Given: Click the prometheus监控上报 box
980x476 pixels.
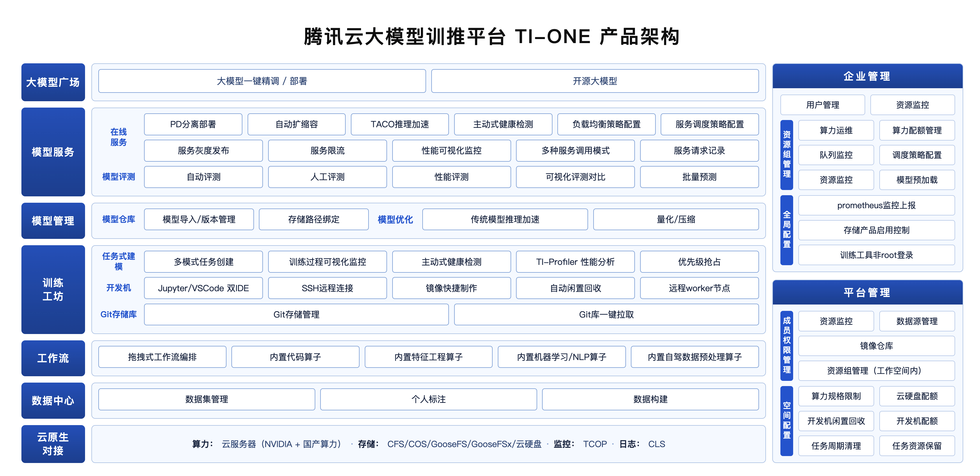Looking at the screenshot, I should click(x=876, y=205).
